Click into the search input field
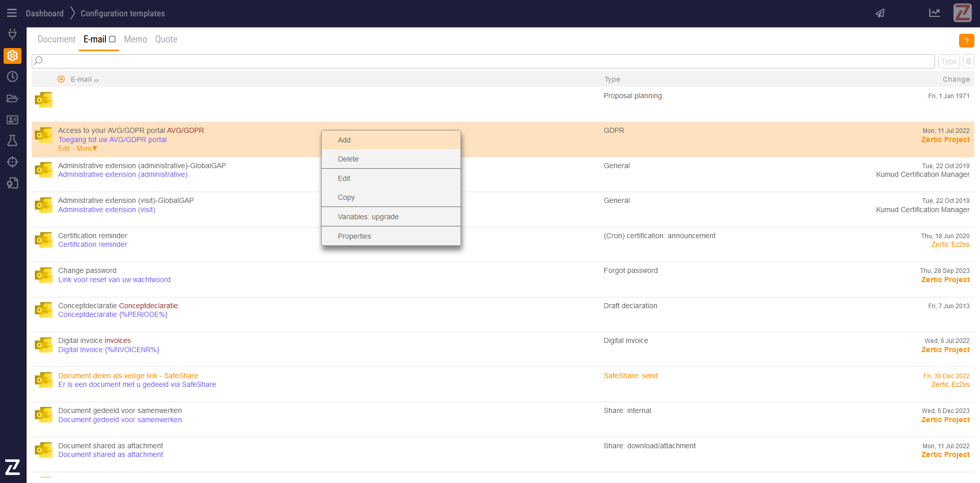980x483 pixels. [483, 61]
